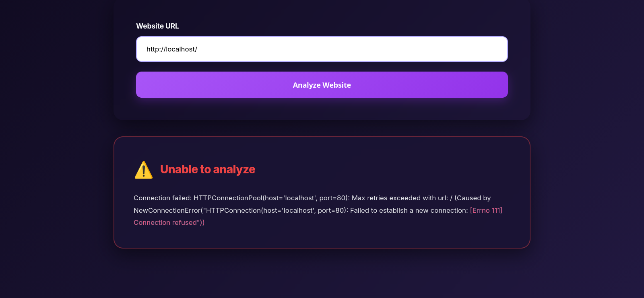The width and height of the screenshot is (644, 298).
Task: Click the pink "Connection refused" text
Action: click(x=165, y=222)
